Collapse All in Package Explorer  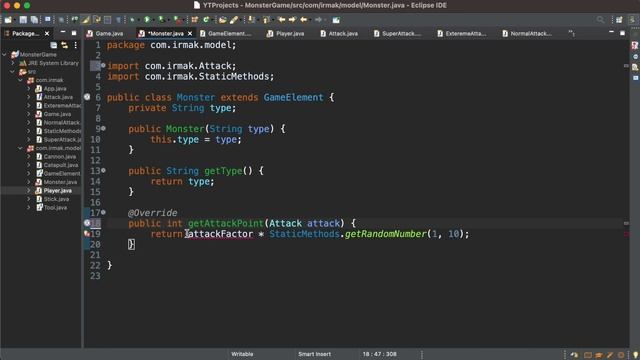coord(53,45)
